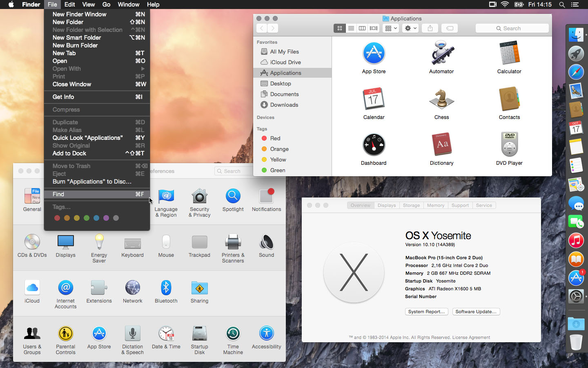Apply green tag color in File menu
Screen dimensions: 588x368
click(x=87, y=218)
